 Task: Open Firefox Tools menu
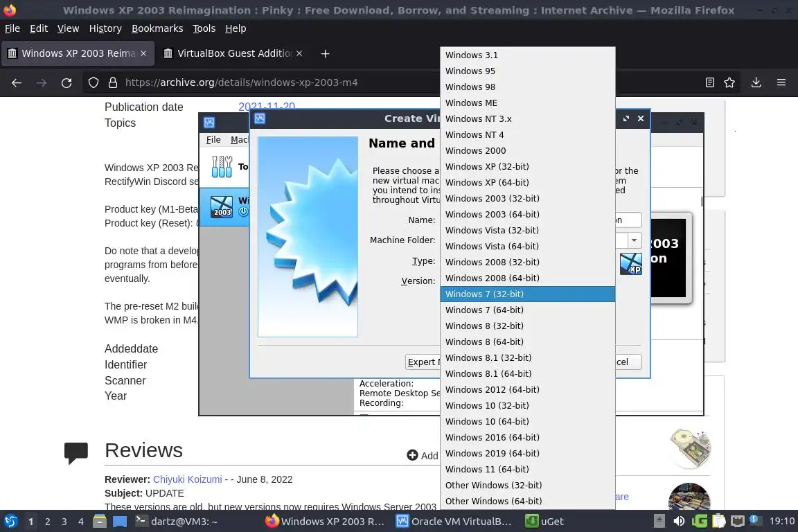tap(204, 28)
